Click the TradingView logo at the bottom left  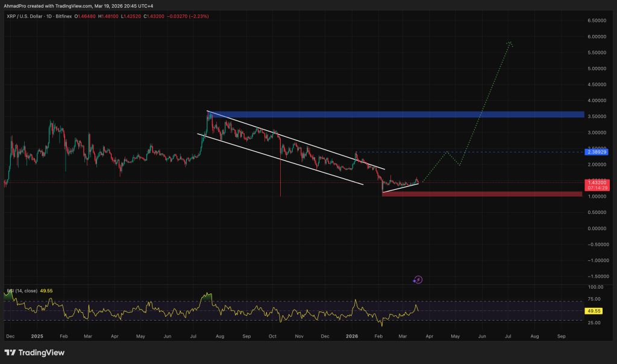coord(34,353)
